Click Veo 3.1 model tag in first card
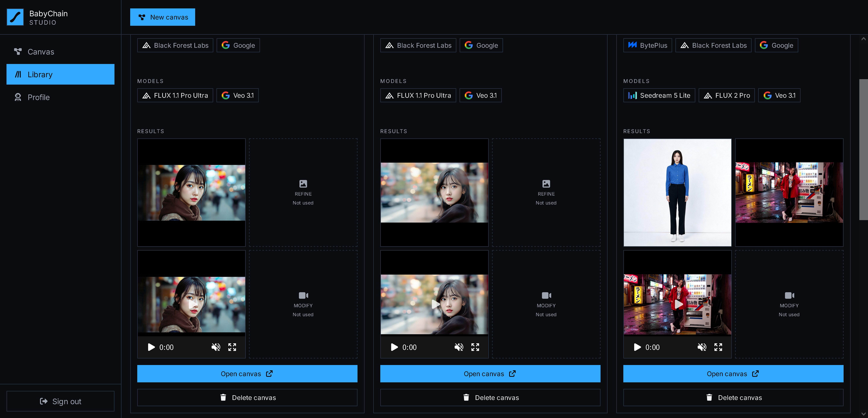This screenshot has width=868, height=418. pos(237,95)
